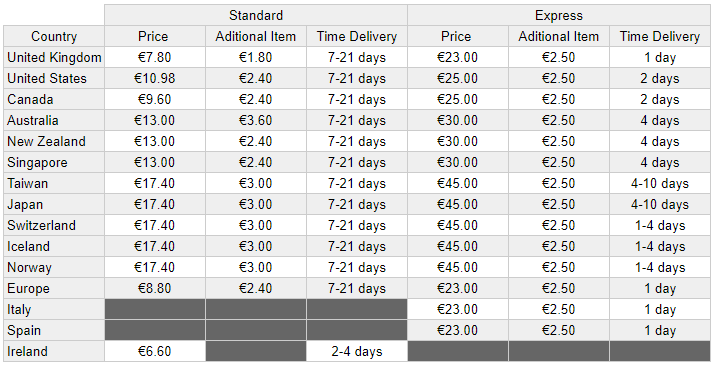
Task: Select the Spain country cell
Action: [54, 330]
